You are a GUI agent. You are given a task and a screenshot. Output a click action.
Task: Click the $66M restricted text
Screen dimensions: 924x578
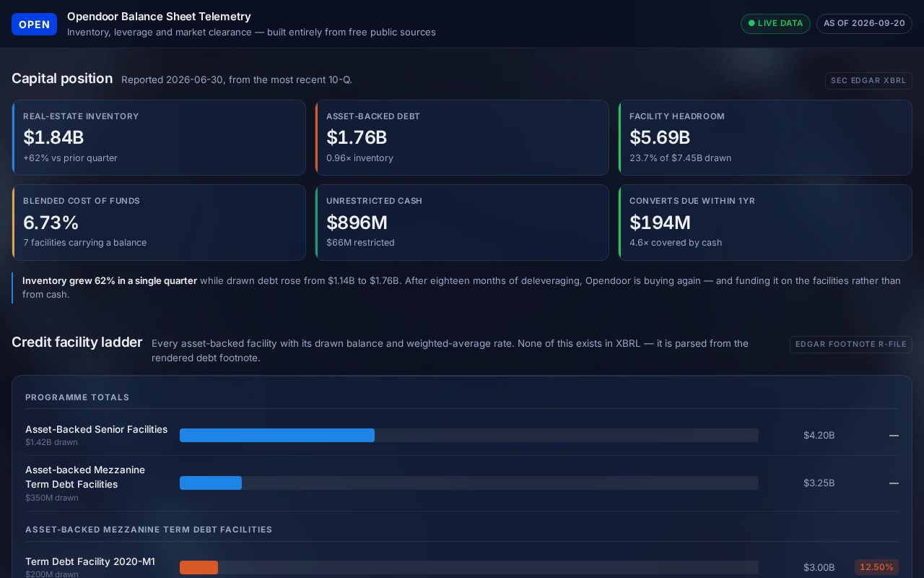(360, 243)
